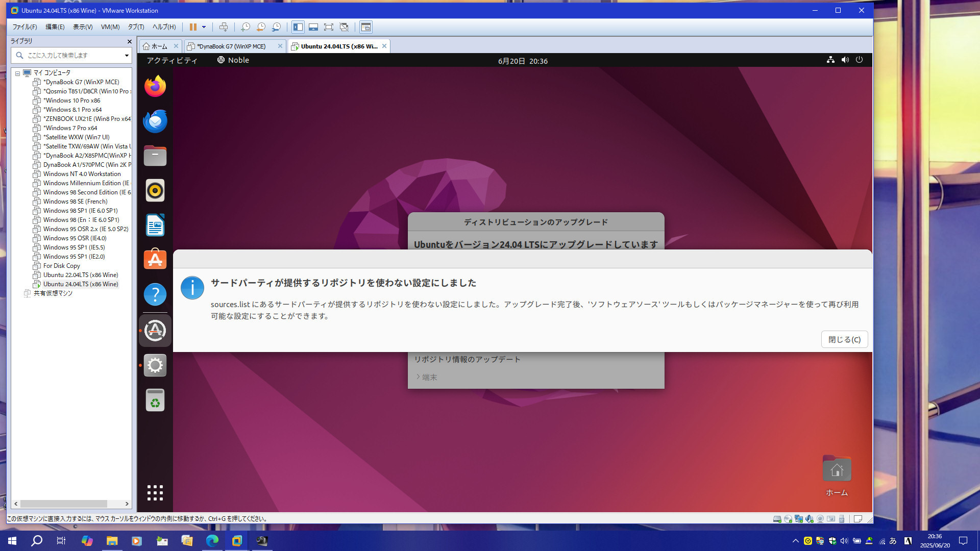Open the Help icon in dock
The image size is (980, 551).
[x=155, y=294]
